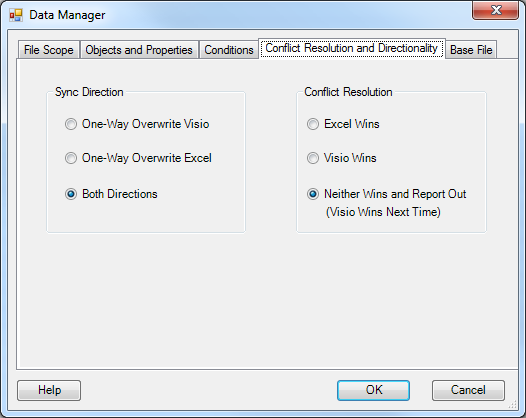Go to the Conditions tab
The width and height of the screenshot is (526, 418).
229,50
